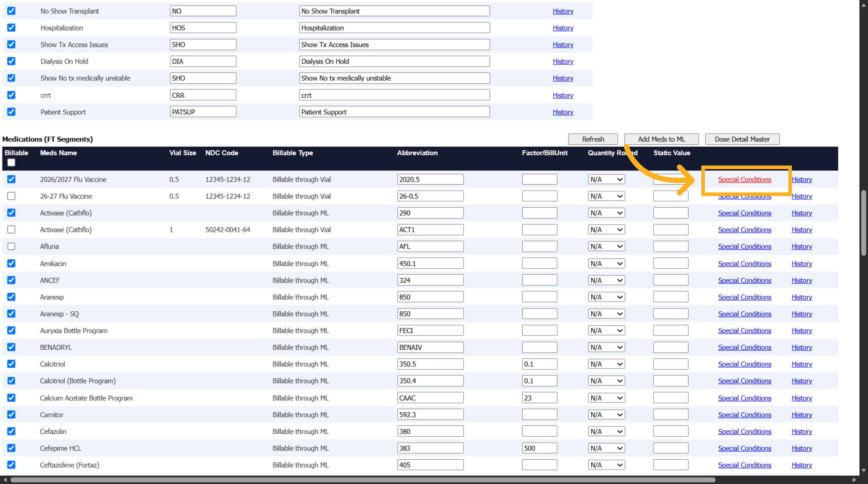Expand Quantity Round dropdown for Carnitor
868x484 pixels.
pyautogui.click(x=607, y=414)
